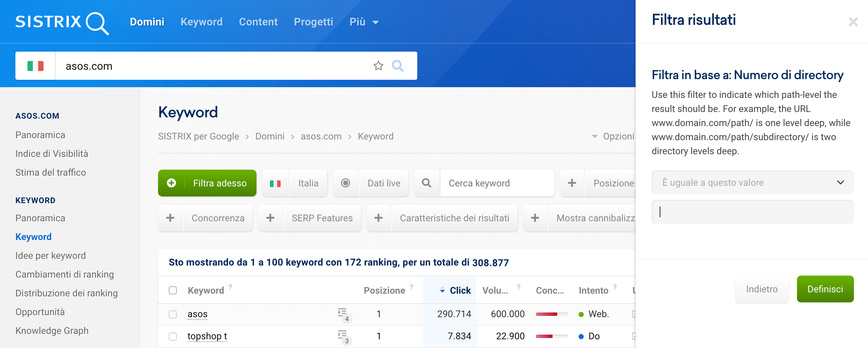Click the magnifier icon beside Cerca keyword
The width and height of the screenshot is (868, 348).
427,183
